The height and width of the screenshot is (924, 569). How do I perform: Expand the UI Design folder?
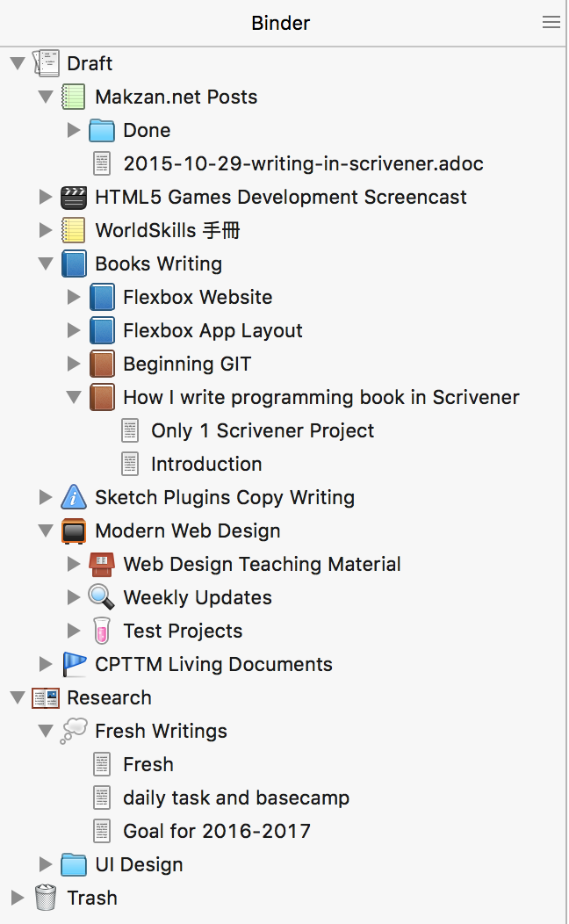point(46,864)
